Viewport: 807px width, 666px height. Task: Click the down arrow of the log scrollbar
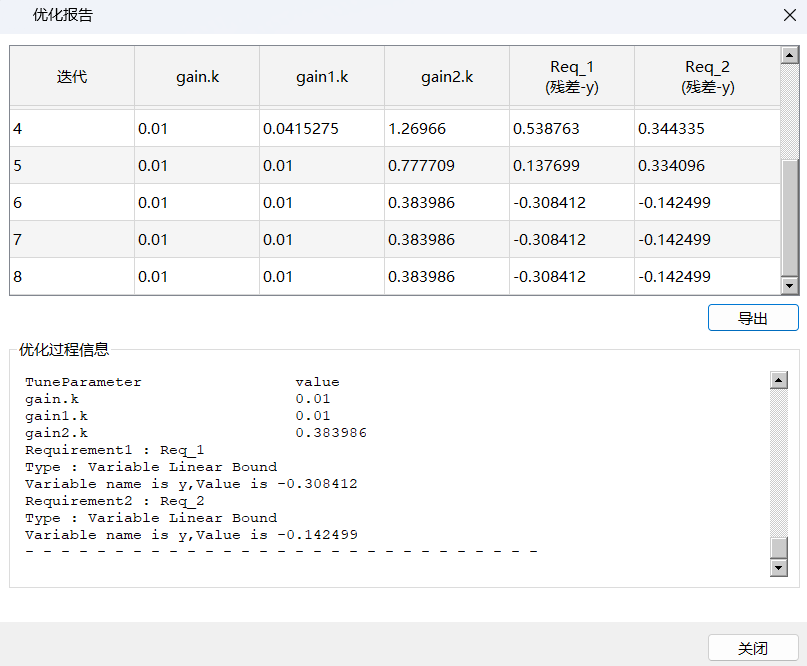[x=779, y=568]
